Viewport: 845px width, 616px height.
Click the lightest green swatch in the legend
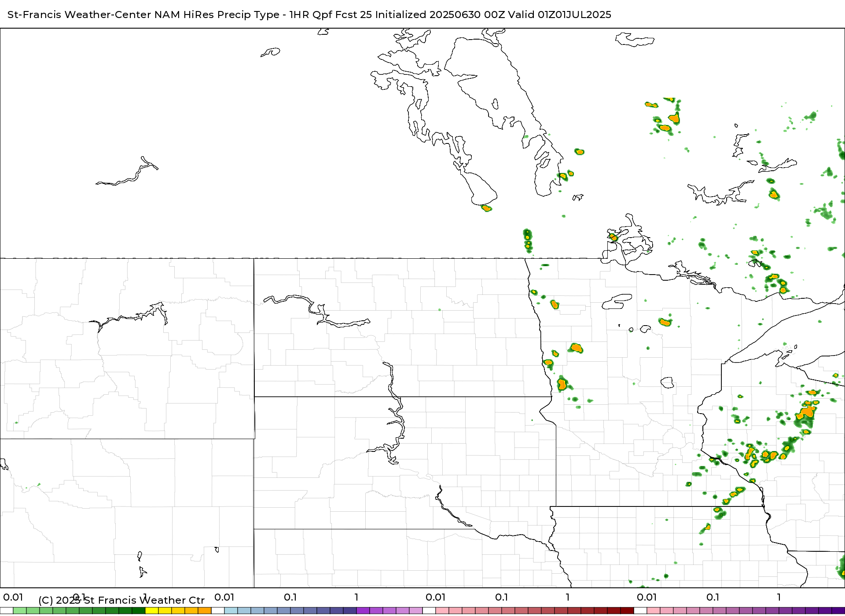20,611
